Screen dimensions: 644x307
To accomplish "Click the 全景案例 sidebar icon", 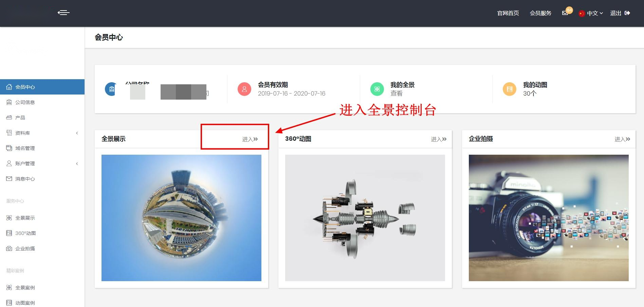I will 9,287.
